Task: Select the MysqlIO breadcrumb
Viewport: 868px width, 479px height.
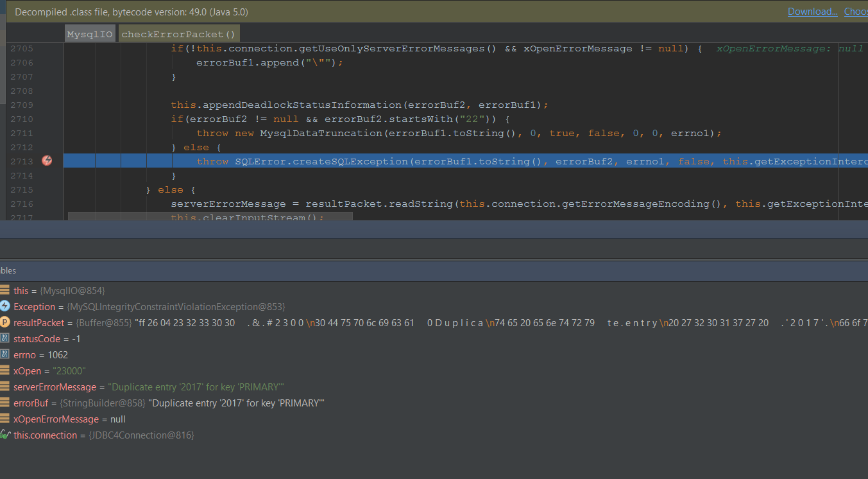Action: click(90, 34)
